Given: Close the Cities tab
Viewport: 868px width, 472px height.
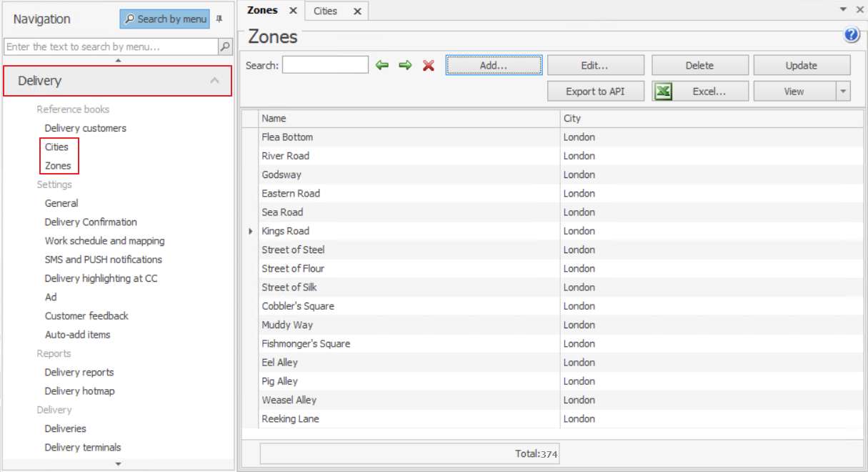Looking at the screenshot, I should (x=357, y=11).
